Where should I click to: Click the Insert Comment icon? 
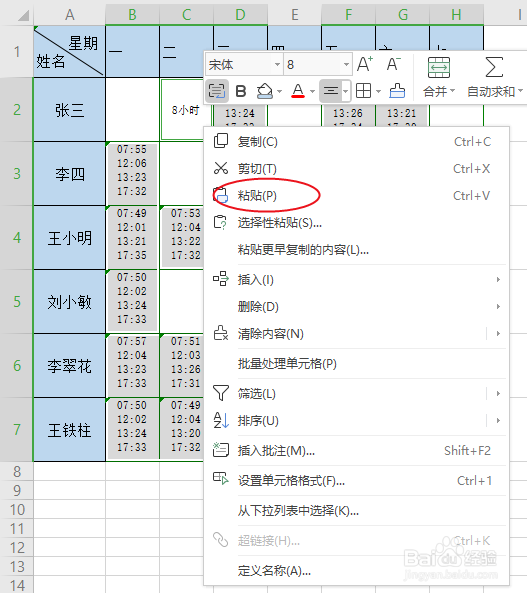pyautogui.click(x=221, y=450)
